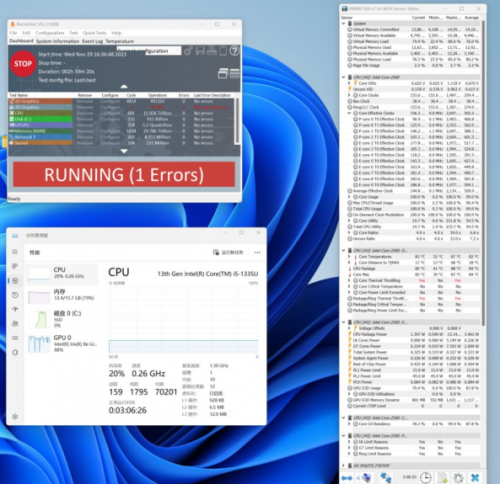The height and width of the screenshot is (484, 500).
Task: Select the Disk 0 (C:) performance entry
Action: pos(62,319)
